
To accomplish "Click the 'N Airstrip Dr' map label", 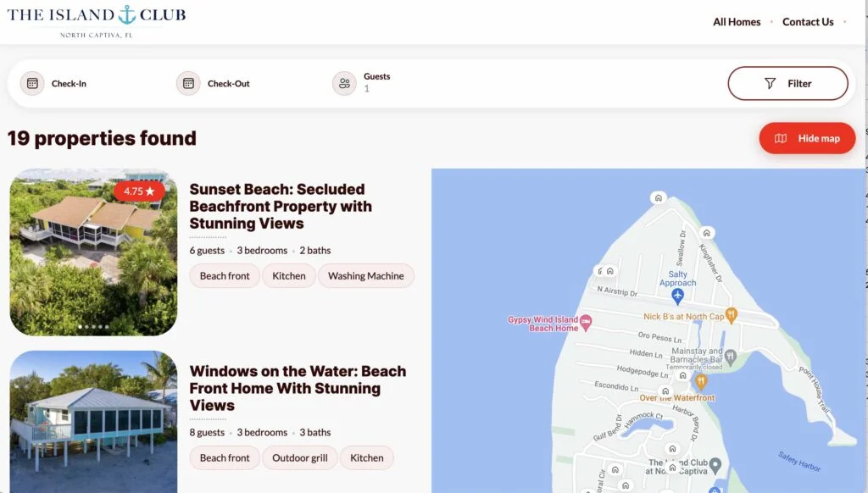I will pyautogui.click(x=617, y=291).
